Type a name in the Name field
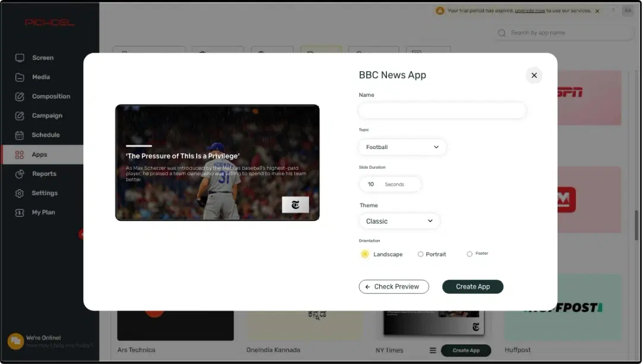Screen dimensions: 642x364 (x=442, y=110)
